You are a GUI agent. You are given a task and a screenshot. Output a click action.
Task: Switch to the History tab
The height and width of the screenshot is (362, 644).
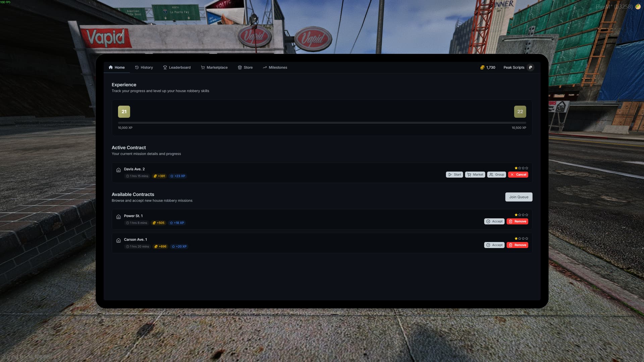point(144,67)
